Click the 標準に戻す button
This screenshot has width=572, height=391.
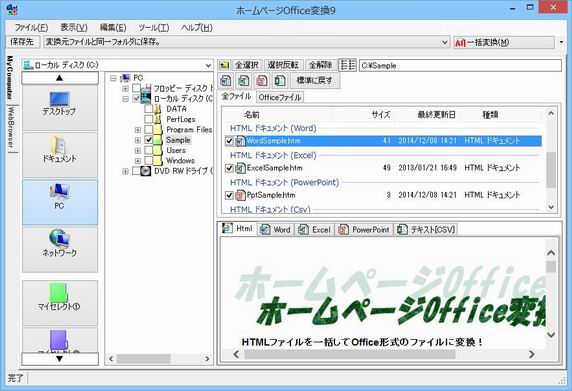(314, 80)
